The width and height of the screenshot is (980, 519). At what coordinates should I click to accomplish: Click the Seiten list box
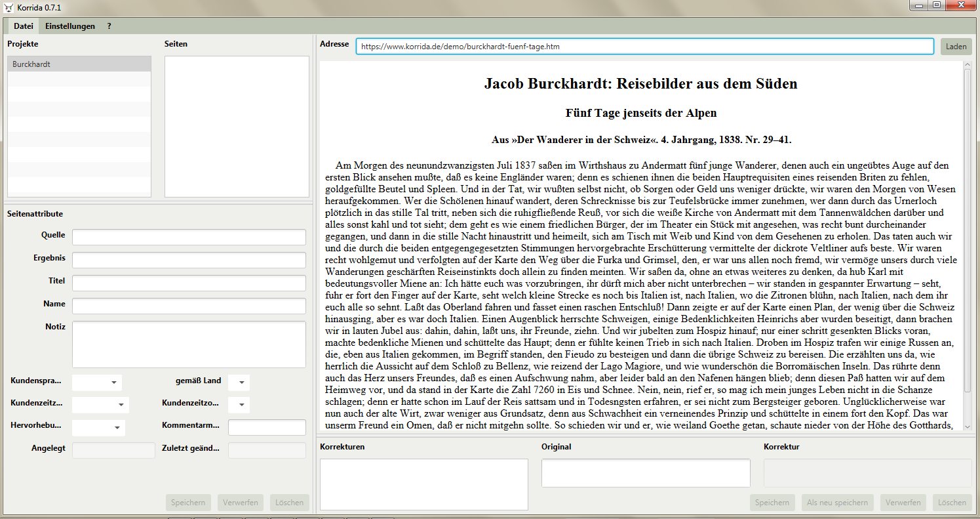pyautogui.click(x=237, y=127)
